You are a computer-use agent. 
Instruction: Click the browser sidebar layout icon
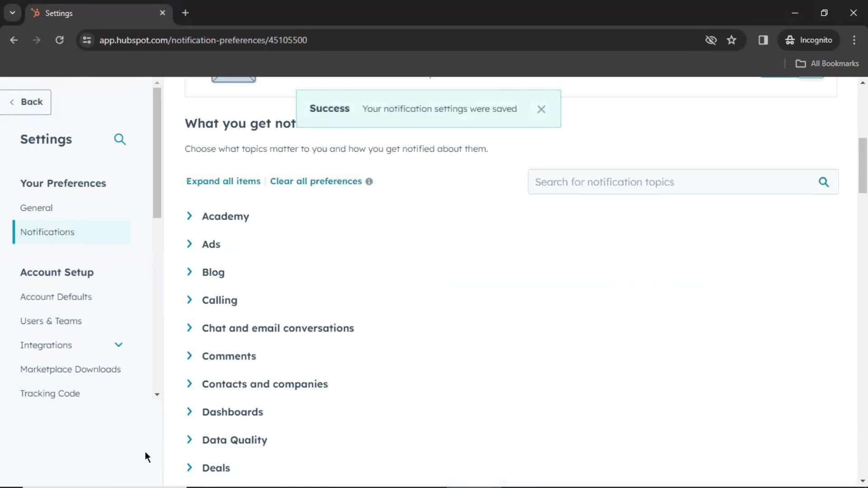pyautogui.click(x=764, y=40)
